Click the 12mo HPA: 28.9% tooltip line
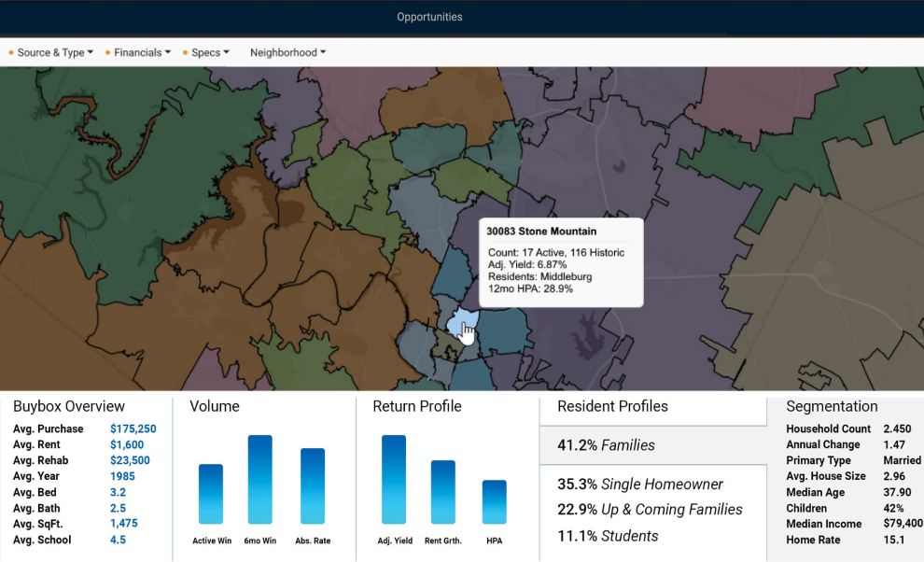Image resolution: width=924 pixels, height=562 pixels. coord(530,289)
